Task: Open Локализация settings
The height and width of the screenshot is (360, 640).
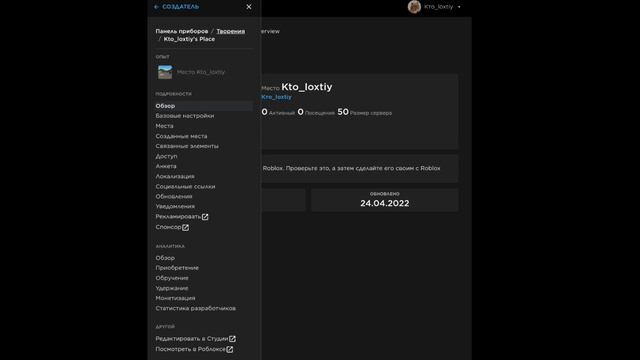Action: pos(175,176)
